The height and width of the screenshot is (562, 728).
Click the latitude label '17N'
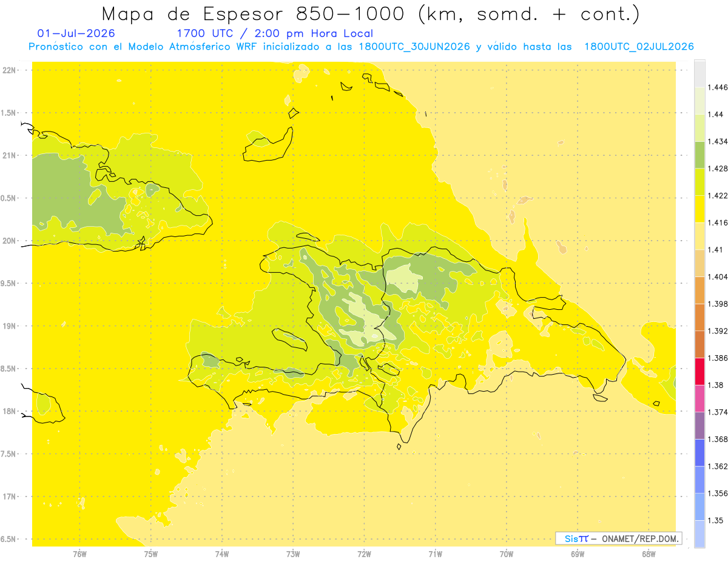pyautogui.click(x=9, y=497)
